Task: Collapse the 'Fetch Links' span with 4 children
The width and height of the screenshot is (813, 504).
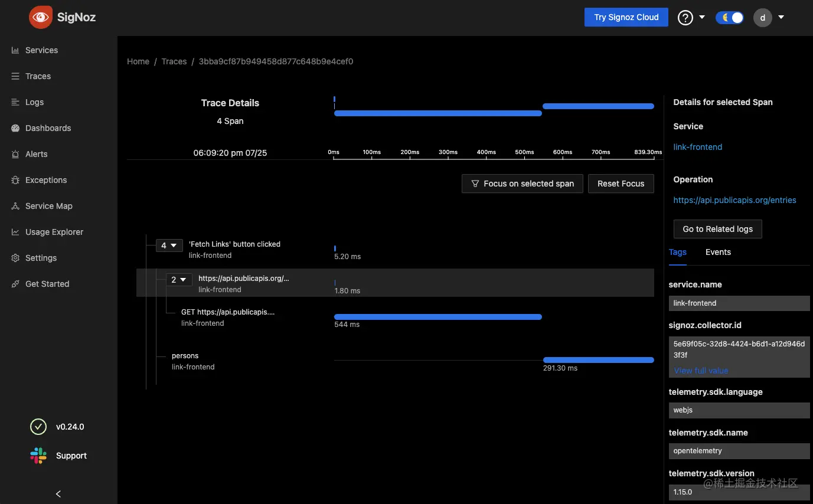Action: (x=169, y=246)
